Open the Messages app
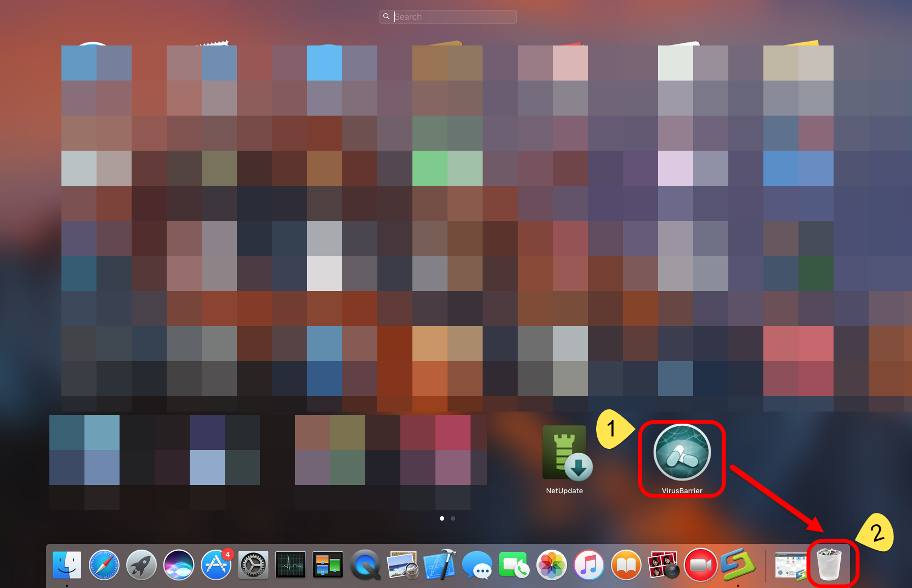This screenshot has height=588, width=912. click(477, 565)
